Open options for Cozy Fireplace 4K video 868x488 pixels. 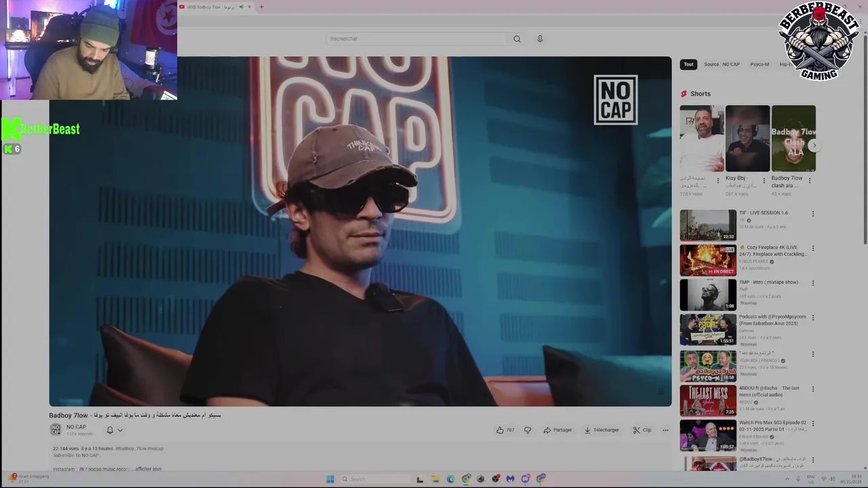point(813,249)
